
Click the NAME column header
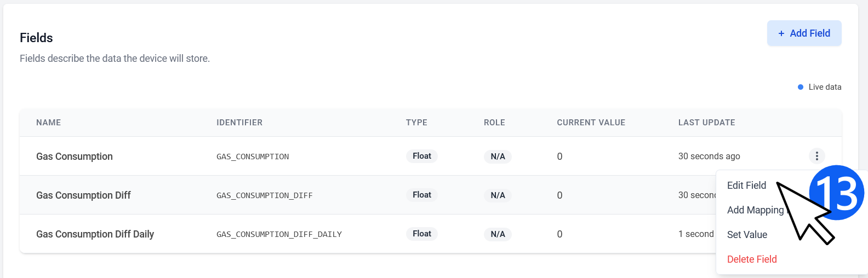(x=49, y=123)
